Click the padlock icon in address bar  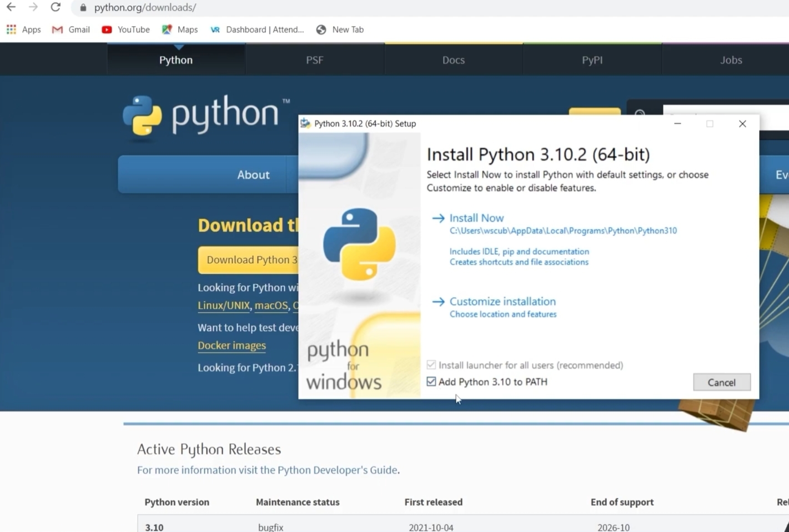83,8
